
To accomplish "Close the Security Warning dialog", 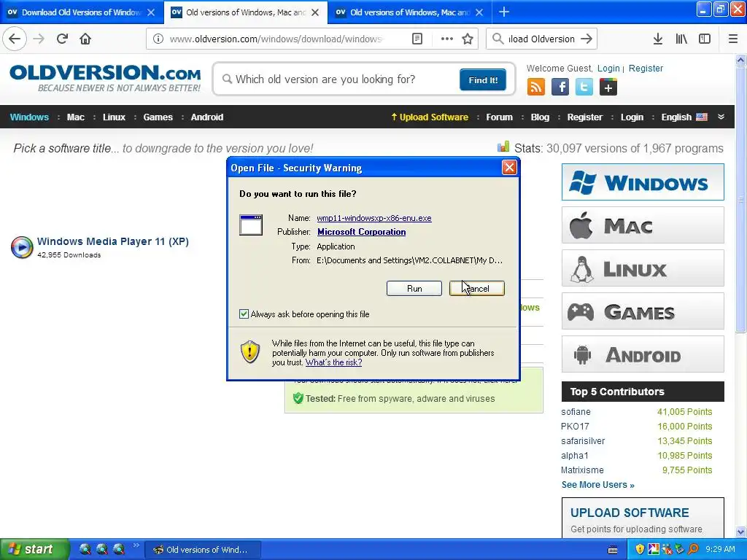I will 509,167.
